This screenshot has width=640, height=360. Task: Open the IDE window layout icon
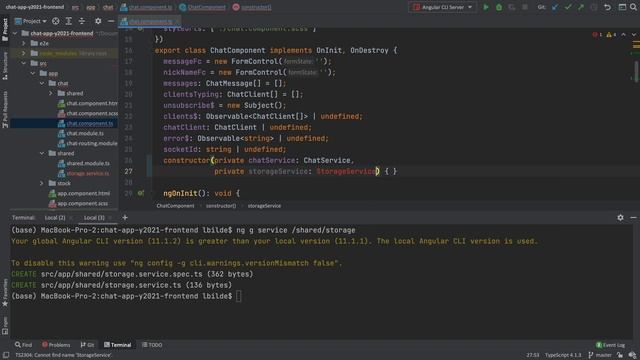622,7
